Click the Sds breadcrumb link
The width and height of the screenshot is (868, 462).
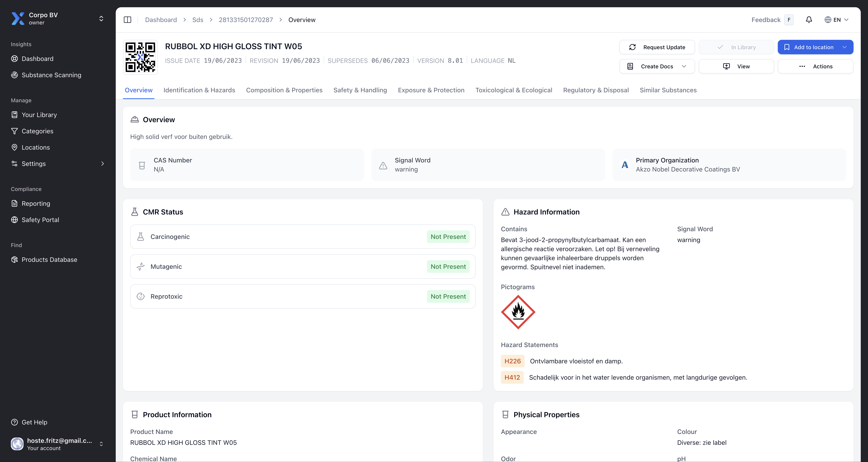pos(198,20)
